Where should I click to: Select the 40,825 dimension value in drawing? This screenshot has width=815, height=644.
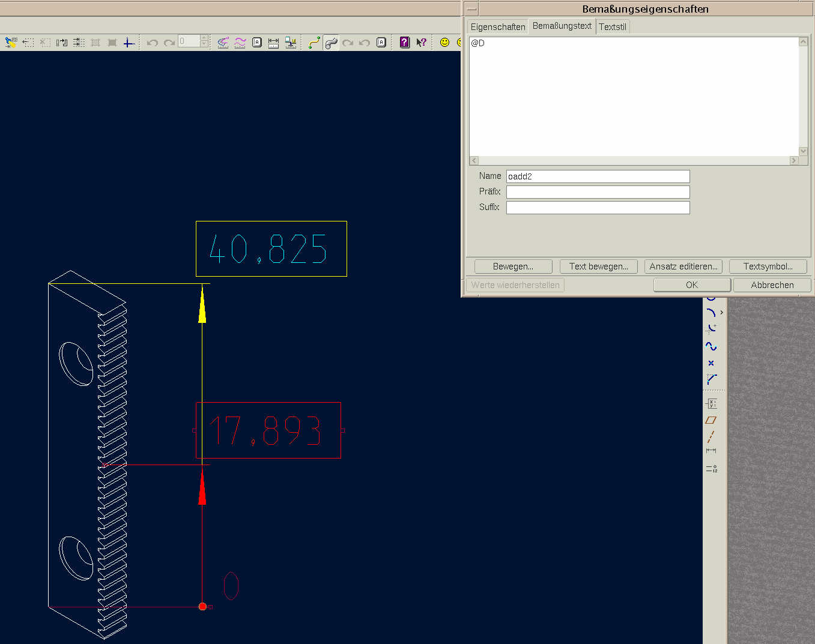[x=270, y=249]
